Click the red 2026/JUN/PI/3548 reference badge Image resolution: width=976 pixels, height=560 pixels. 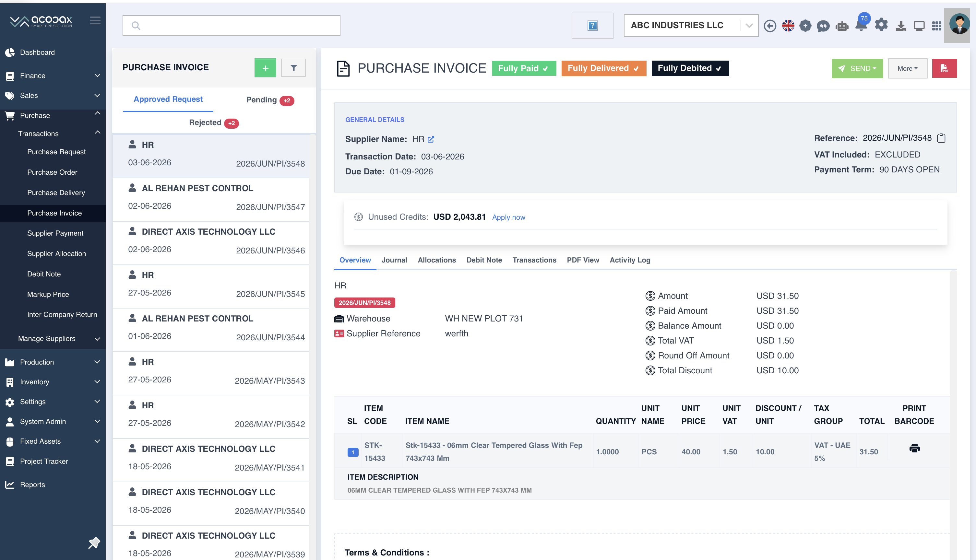364,303
